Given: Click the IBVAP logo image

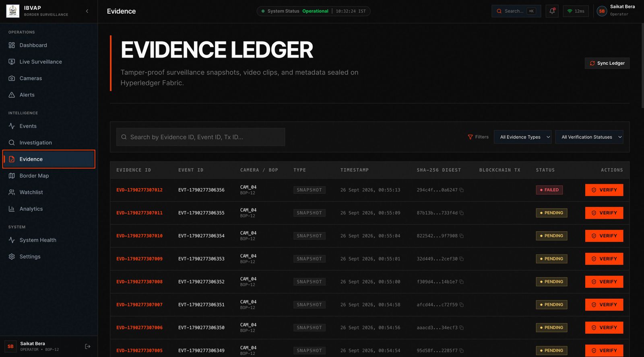Looking at the screenshot, I should coord(13,11).
